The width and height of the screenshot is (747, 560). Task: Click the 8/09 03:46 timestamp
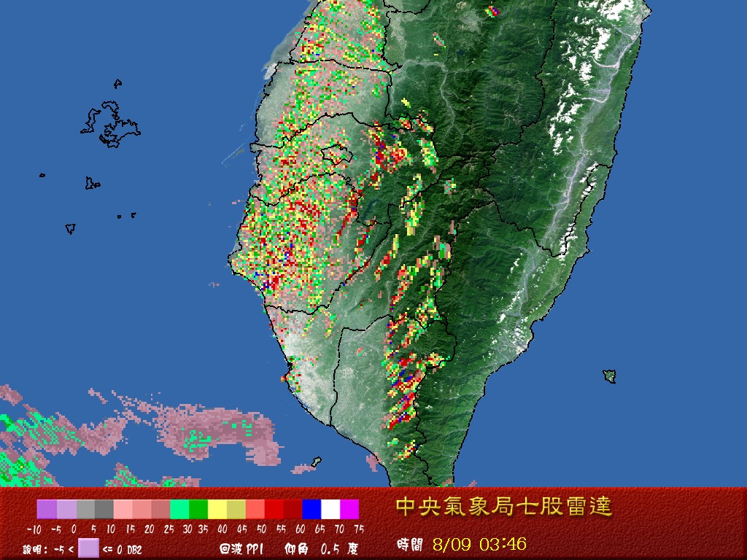click(480, 544)
